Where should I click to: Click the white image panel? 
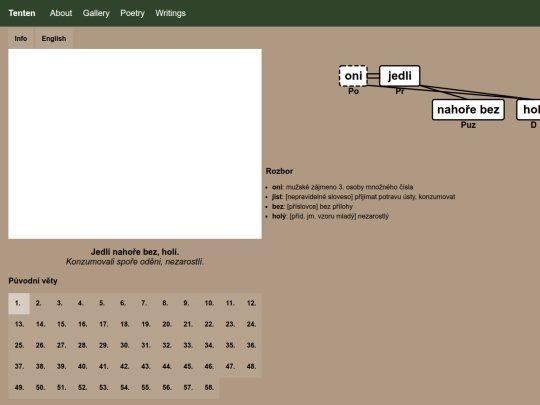tap(135, 144)
